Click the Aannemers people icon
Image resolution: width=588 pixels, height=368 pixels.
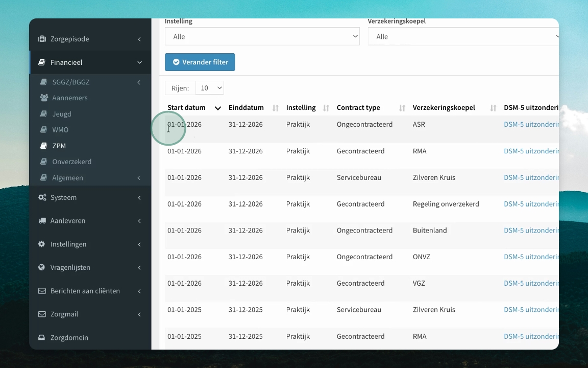(x=44, y=98)
